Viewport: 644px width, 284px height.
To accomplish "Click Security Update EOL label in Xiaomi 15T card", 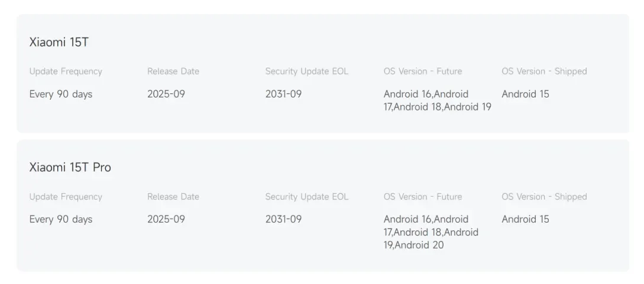I will 306,71.
